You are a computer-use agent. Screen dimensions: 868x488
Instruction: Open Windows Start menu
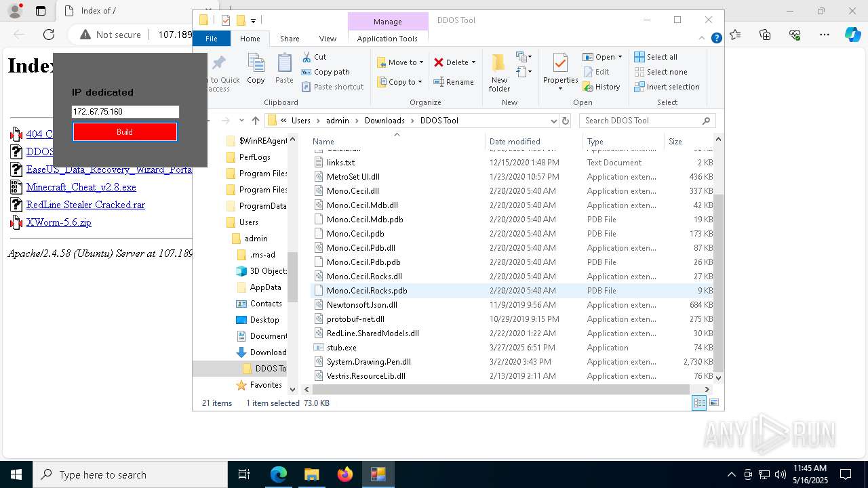16,474
